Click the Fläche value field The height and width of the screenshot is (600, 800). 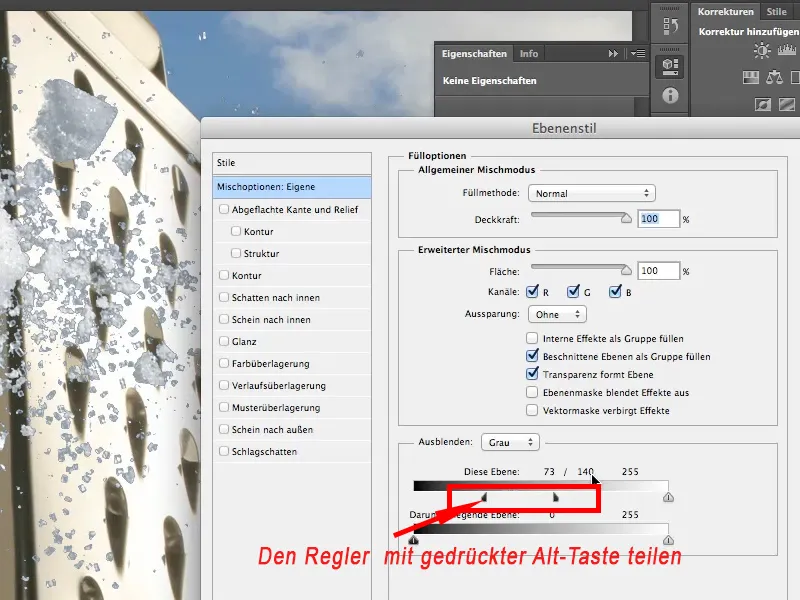(x=658, y=270)
